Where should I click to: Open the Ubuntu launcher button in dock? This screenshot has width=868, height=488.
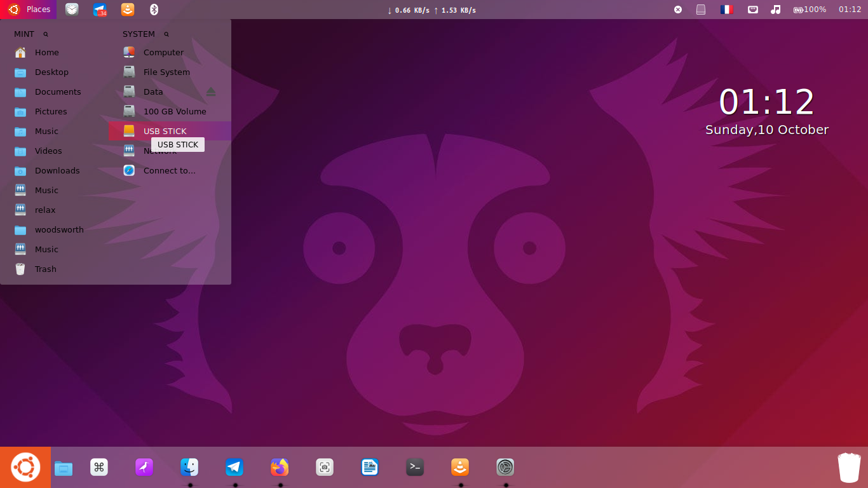[25, 468]
